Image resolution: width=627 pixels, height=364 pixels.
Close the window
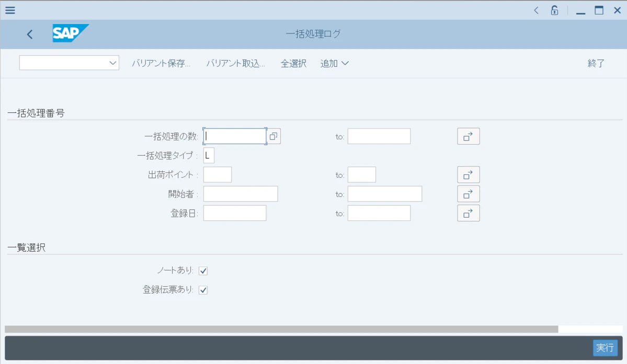point(617,10)
